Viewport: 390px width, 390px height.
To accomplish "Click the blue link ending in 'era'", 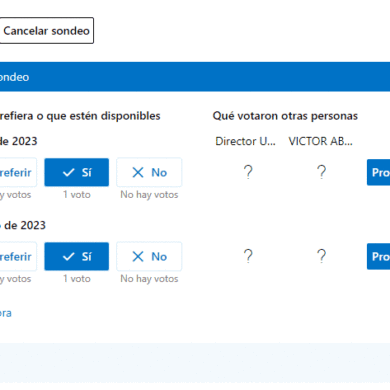I will click(x=6, y=313).
